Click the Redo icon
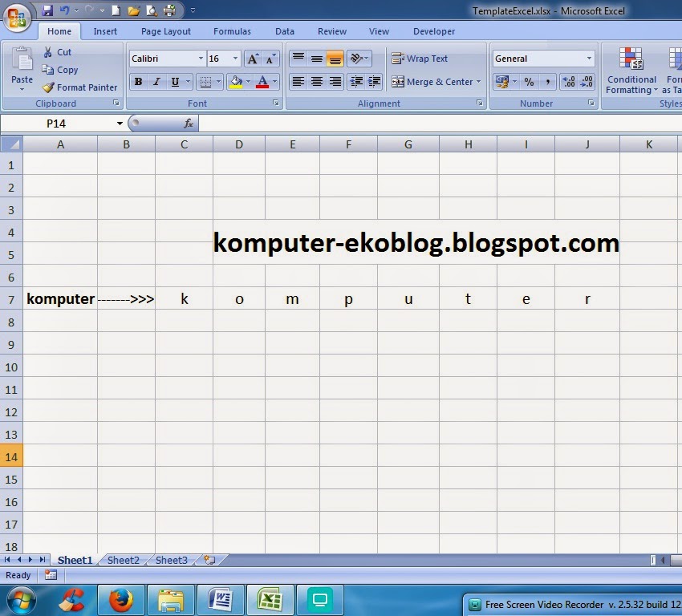This screenshot has height=616, width=682. pyautogui.click(x=89, y=10)
